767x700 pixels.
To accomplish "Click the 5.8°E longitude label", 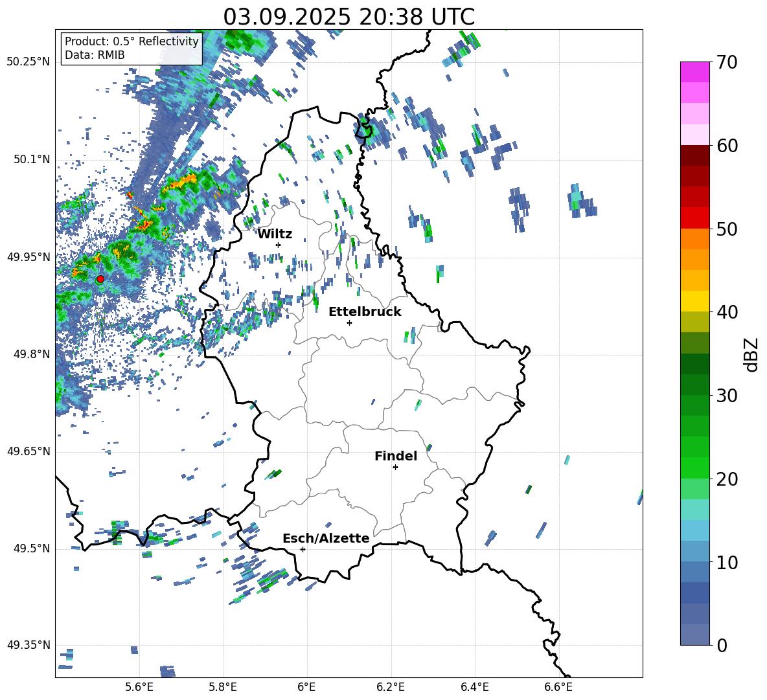I will point(223,687).
